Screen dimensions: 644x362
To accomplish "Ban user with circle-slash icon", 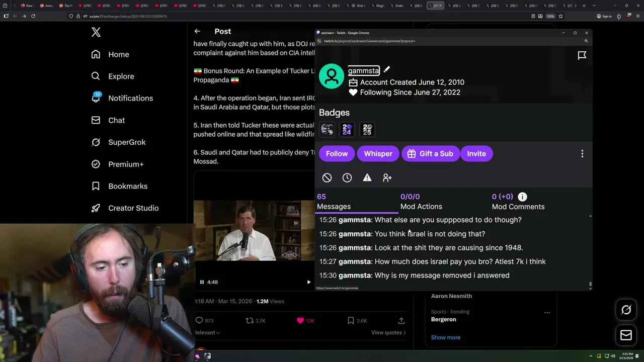I will [x=327, y=177].
